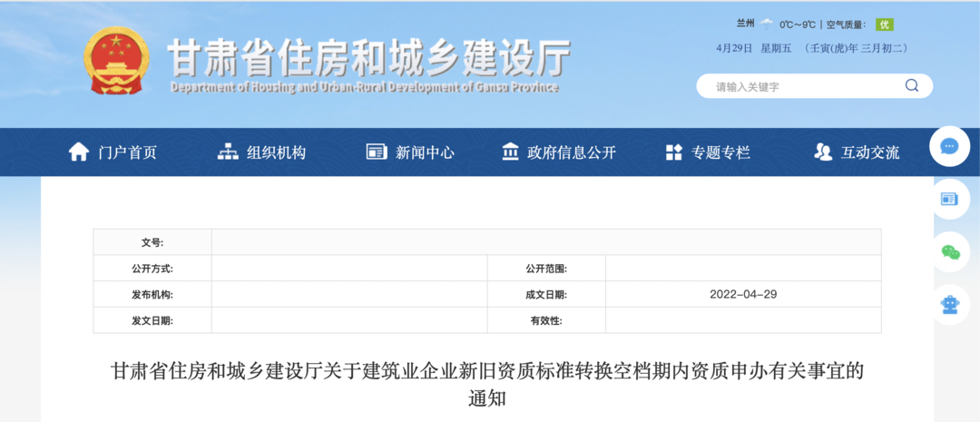Open the 新闻中心 menu item

(425, 152)
